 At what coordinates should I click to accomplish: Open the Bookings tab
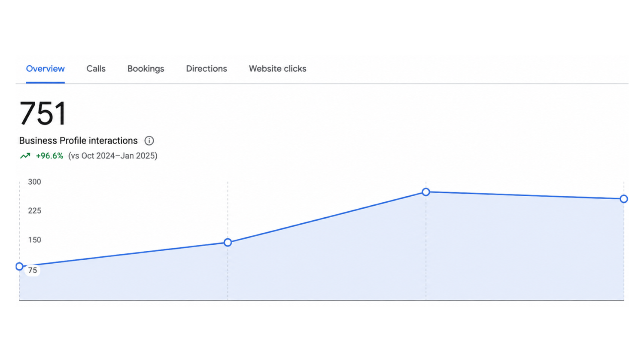[x=146, y=69]
